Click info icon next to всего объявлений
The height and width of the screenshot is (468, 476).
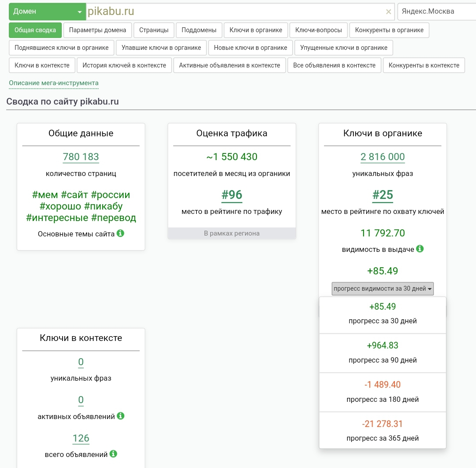(113, 454)
